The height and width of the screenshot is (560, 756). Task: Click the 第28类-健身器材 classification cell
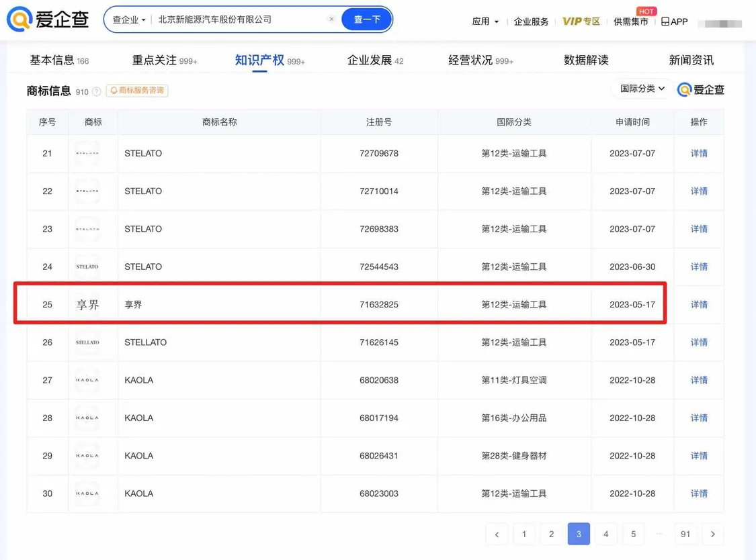click(x=514, y=456)
